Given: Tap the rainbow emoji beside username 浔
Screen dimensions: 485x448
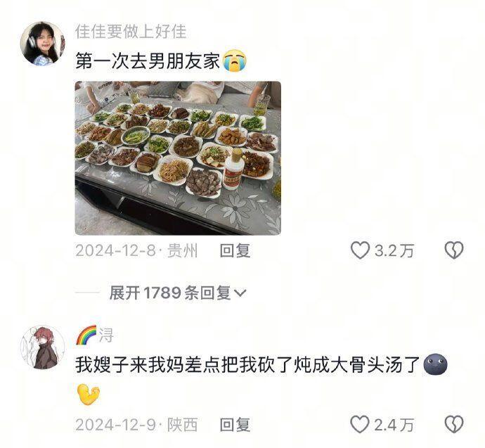Looking at the screenshot, I should point(86,335).
